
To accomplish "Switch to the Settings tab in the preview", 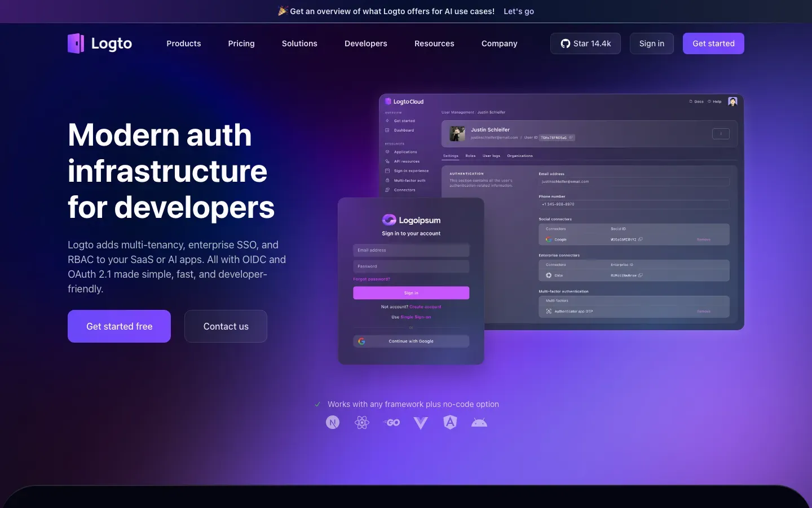I will click(451, 156).
